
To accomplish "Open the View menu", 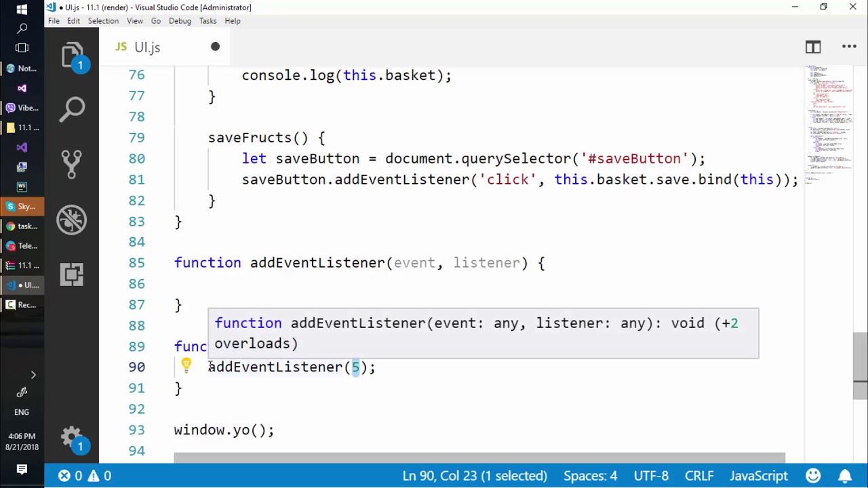I will (135, 21).
